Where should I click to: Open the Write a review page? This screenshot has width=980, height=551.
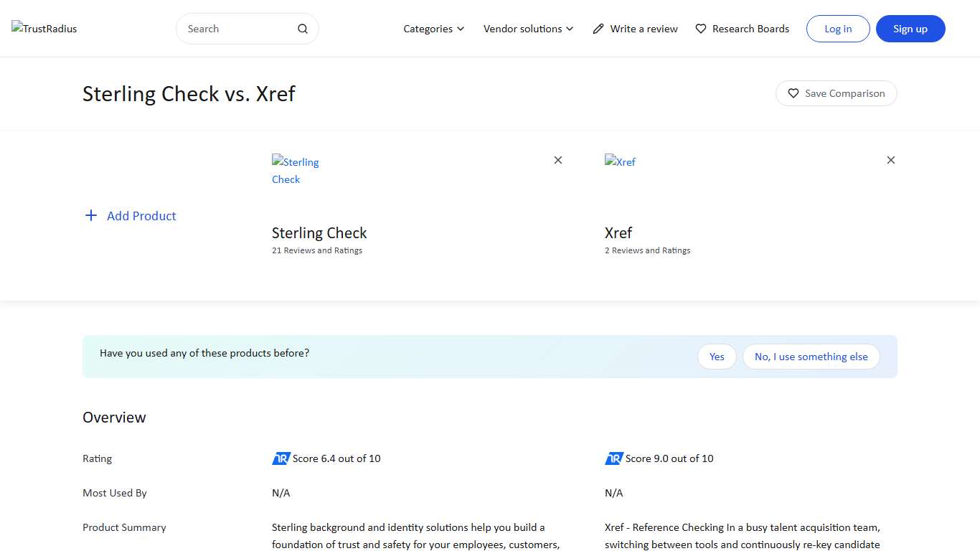coord(644,29)
